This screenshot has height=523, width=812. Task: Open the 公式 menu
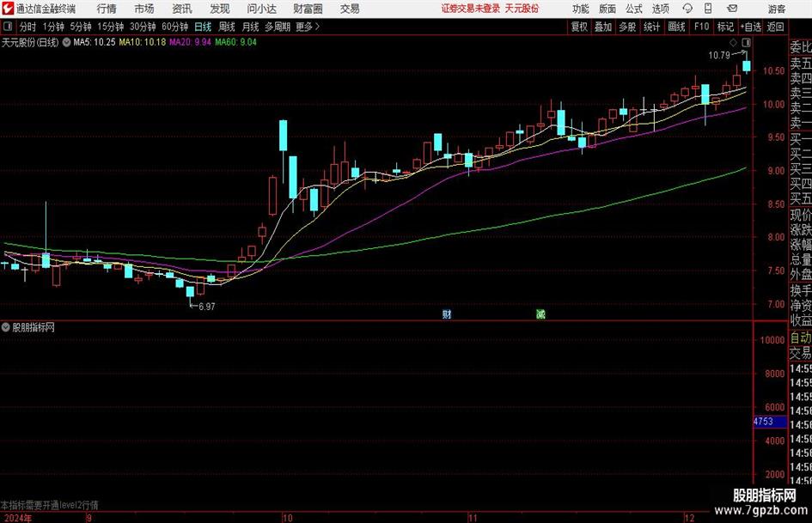pos(634,9)
